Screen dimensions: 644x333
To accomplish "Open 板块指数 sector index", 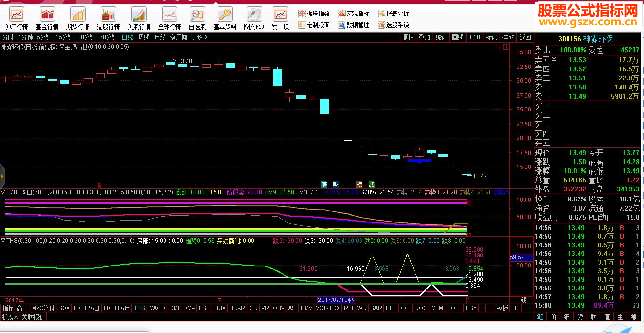I will click(x=314, y=13).
